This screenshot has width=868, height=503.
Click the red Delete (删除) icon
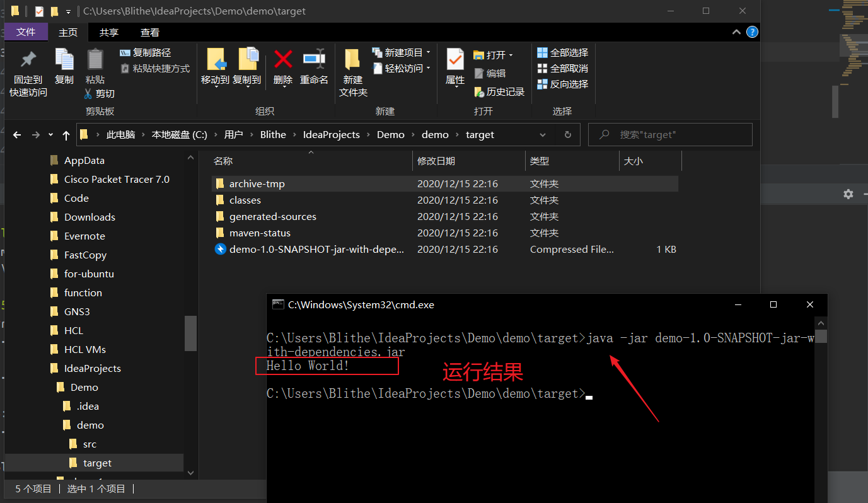point(283,59)
